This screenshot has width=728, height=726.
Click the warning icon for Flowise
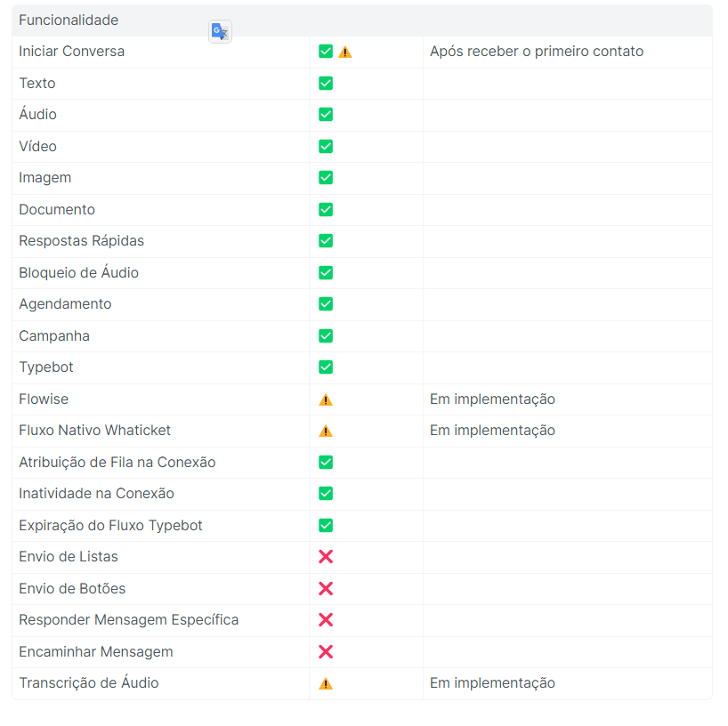(x=326, y=399)
